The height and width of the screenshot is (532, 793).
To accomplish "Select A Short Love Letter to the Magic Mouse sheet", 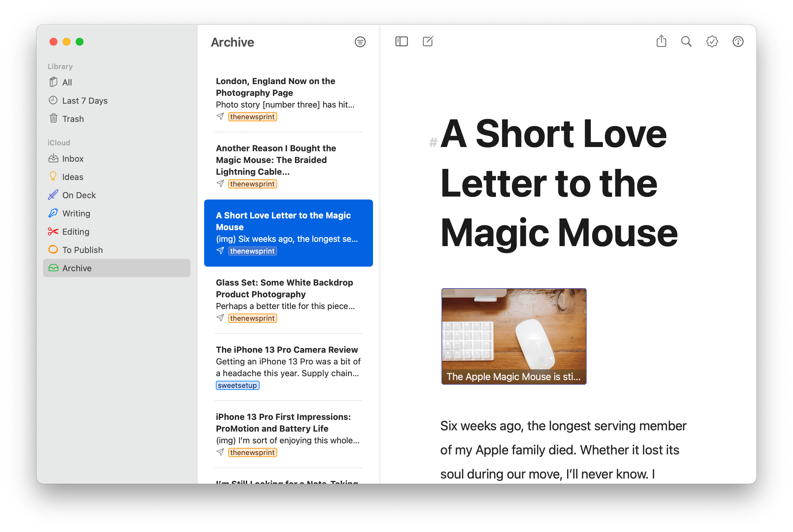I will point(289,233).
